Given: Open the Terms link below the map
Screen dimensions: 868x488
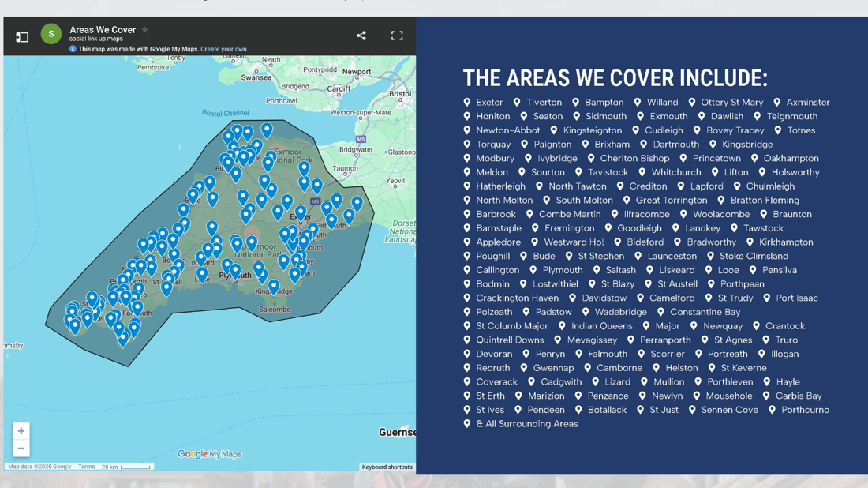Looking at the screenshot, I should (86, 467).
